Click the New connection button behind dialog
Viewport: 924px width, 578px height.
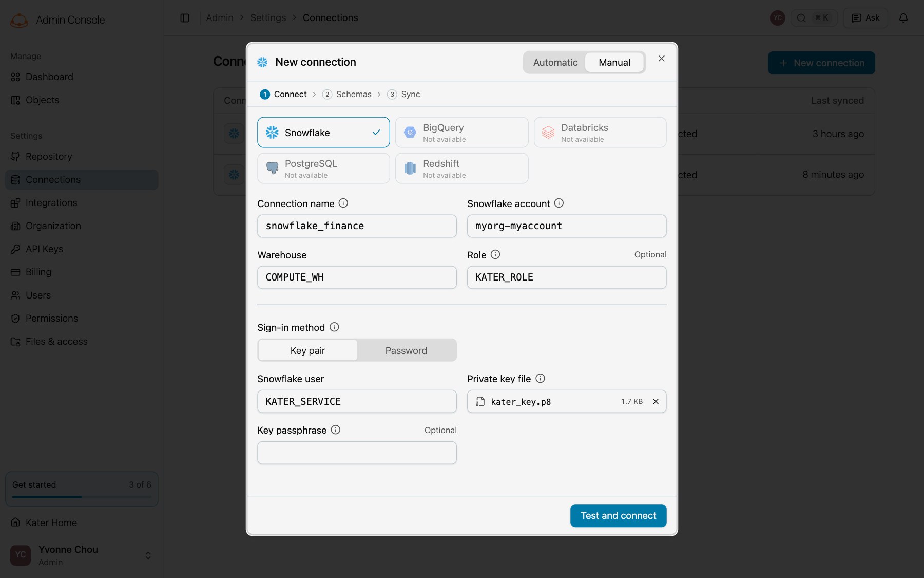click(x=821, y=63)
